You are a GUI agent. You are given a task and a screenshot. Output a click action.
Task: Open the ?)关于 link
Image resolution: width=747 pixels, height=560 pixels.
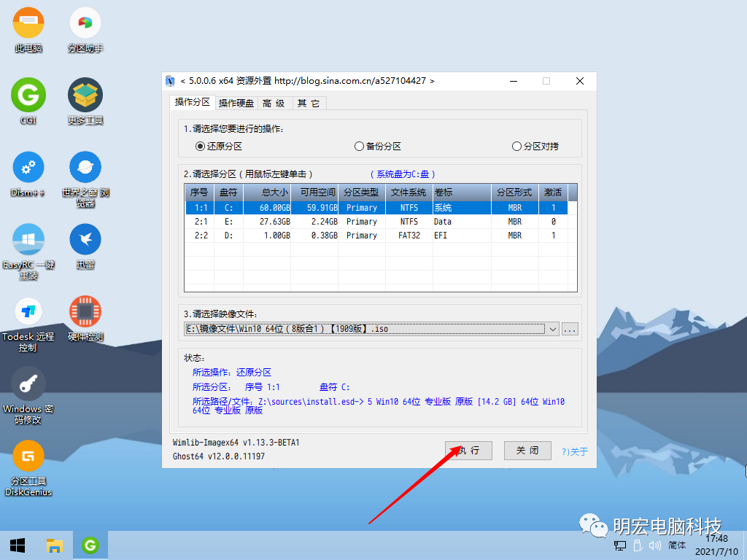(575, 451)
